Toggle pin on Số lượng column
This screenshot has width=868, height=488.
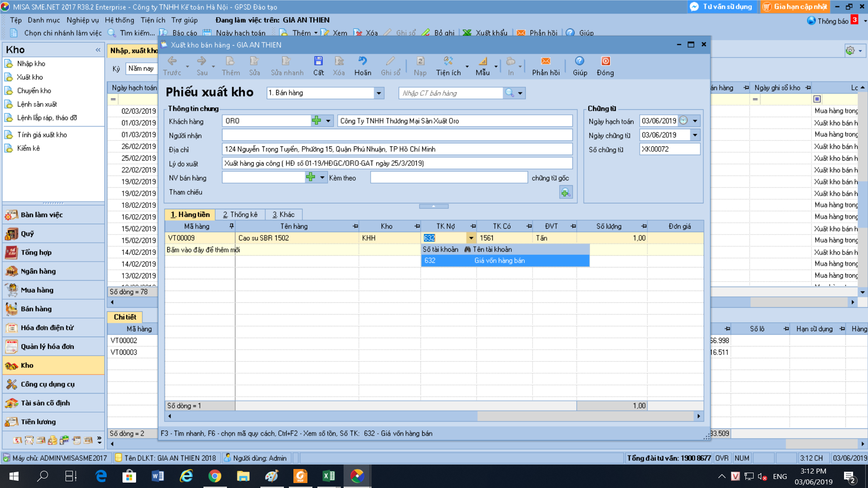644,226
